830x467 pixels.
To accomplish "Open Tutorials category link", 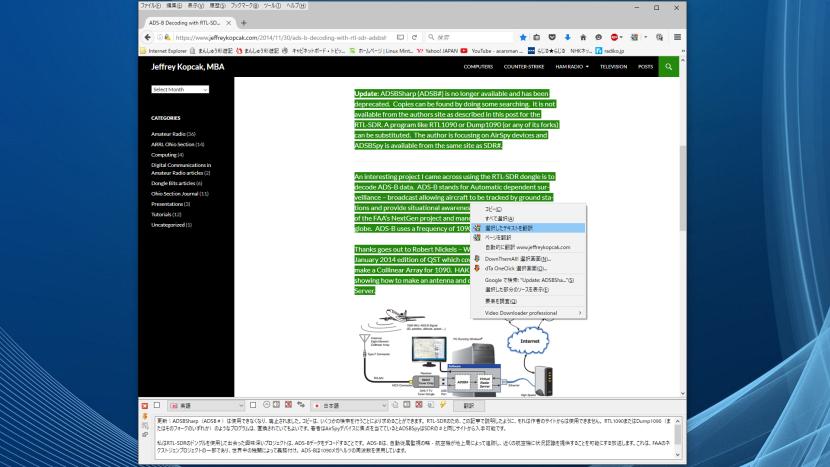I will pyautogui.click(x=161, y=214).
